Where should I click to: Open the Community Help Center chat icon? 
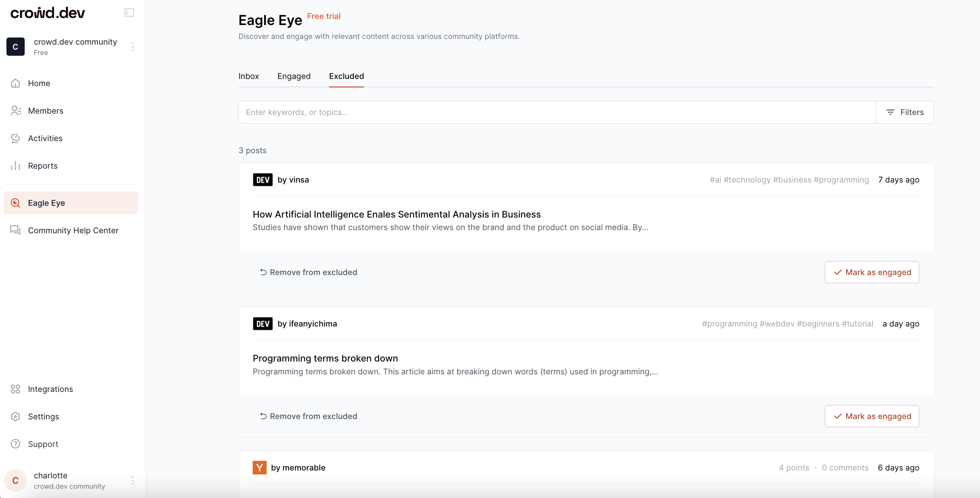[x=15, y=230]
